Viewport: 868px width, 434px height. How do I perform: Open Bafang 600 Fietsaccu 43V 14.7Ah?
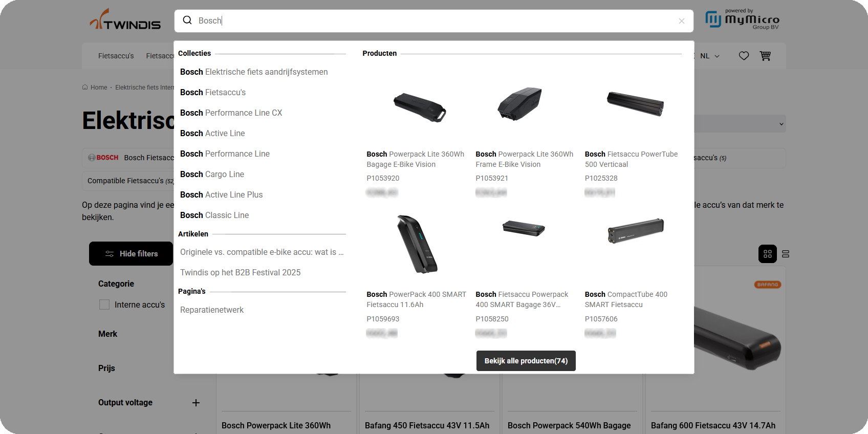[x=713, y=425]
